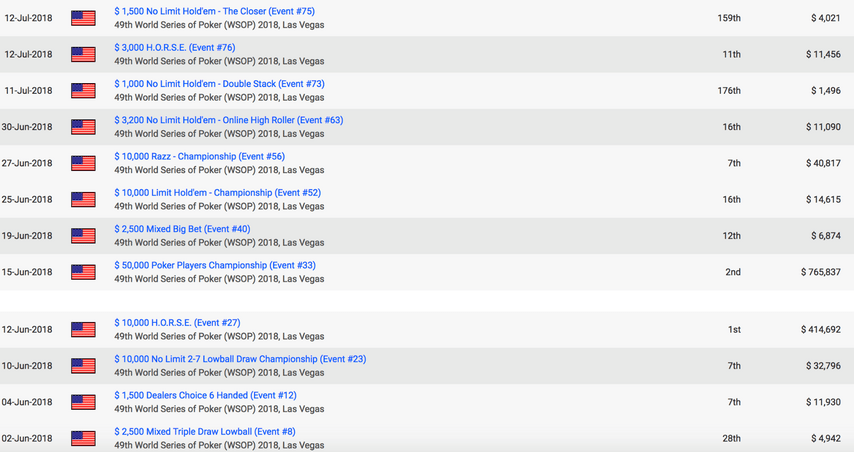Click the 04-Jun-2018 date cell
854x452 pixels.
[27, 402]
